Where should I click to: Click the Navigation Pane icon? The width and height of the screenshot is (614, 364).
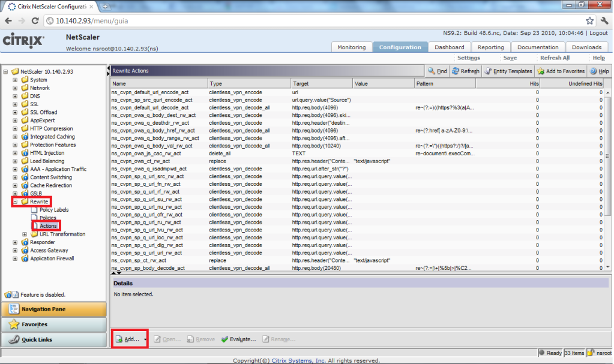[x=14, y=309]
